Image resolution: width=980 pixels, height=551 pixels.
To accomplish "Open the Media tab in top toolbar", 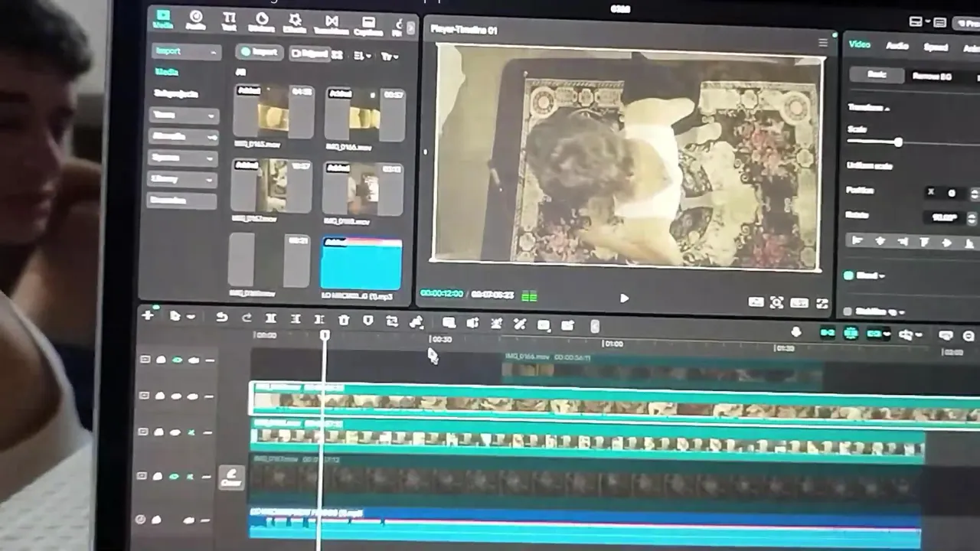I will (x=162, y=19).
